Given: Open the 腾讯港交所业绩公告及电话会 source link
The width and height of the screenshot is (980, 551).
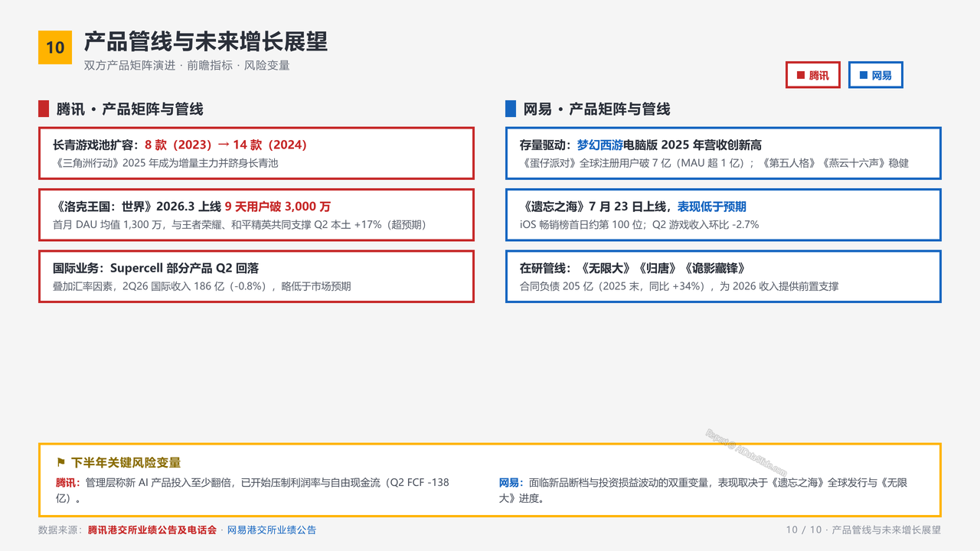Looking at the screenshot, I should click(x=152, y=530).
